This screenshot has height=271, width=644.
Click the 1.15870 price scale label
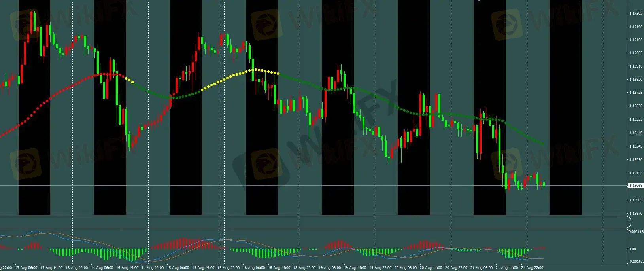(x=635, y=214)
